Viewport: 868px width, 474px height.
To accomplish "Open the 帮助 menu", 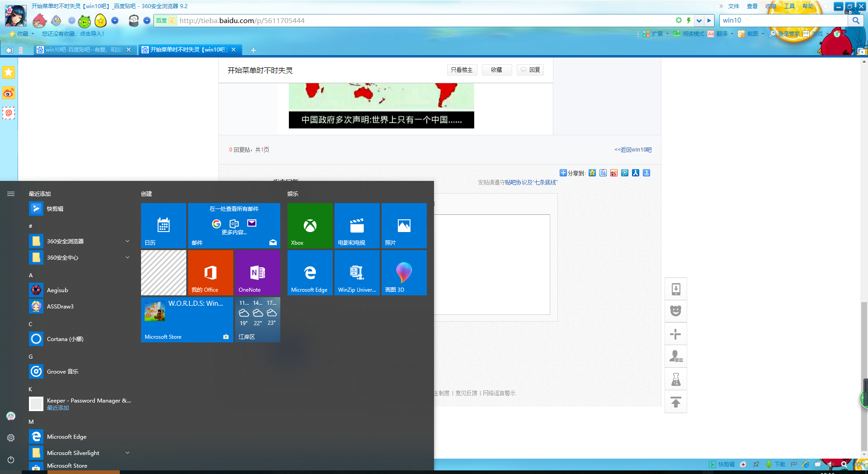I will pyautogui.click(x=808, y=6).
